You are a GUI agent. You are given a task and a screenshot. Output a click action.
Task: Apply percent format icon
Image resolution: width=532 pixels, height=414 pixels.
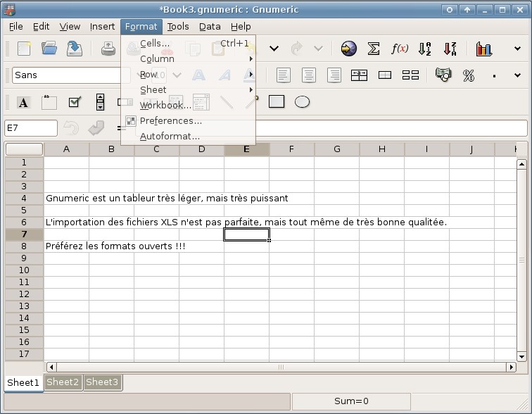[x=469, y=75]
